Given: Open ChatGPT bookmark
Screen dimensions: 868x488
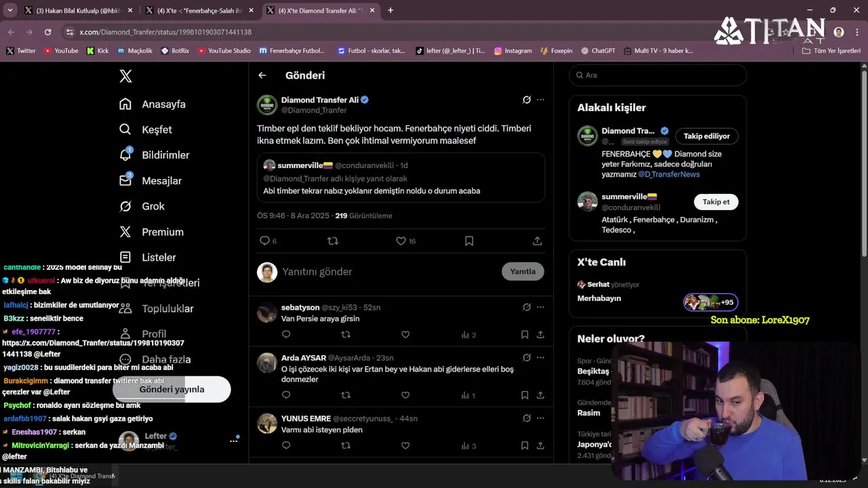Looking at the screenshot, I should click(x=597, y=51).
